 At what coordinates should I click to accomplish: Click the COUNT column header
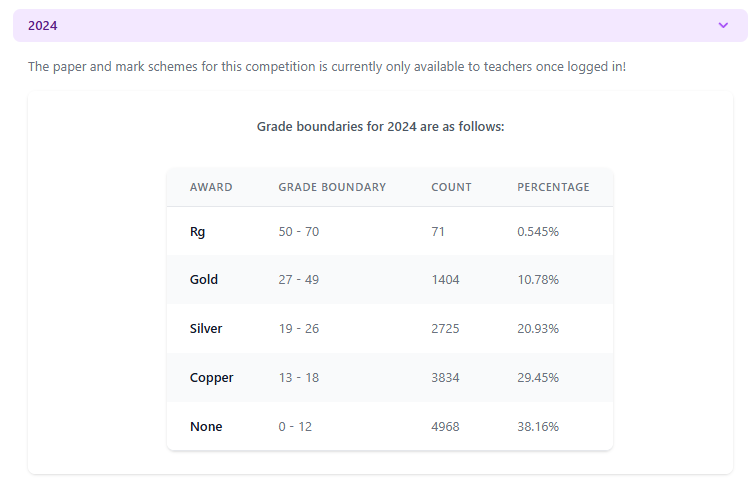(451, 187)
